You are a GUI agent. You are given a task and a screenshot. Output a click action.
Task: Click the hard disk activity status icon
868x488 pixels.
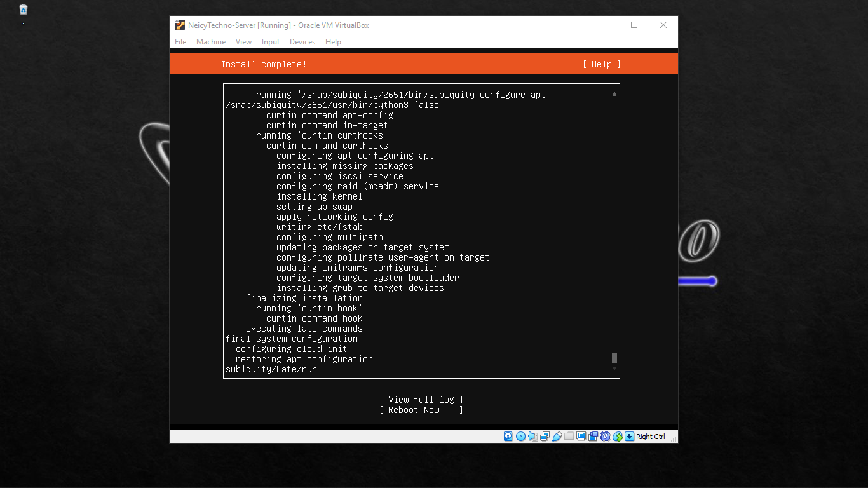point(508,437)
